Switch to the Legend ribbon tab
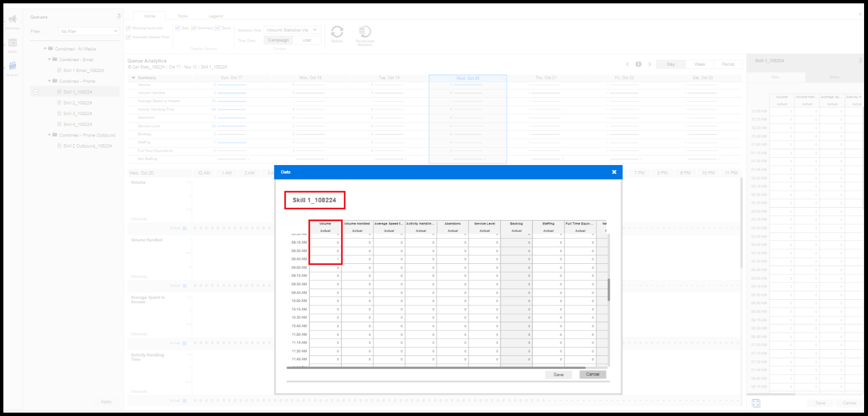The width and height of the screenshot is (868, 416). [215, 16]
